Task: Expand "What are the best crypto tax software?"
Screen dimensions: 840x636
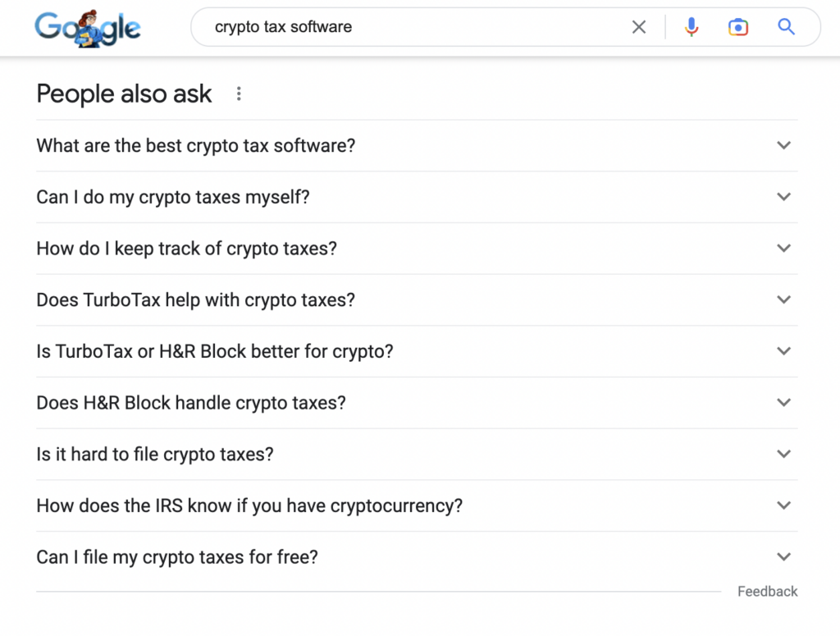Action: [x=417, y=145]
